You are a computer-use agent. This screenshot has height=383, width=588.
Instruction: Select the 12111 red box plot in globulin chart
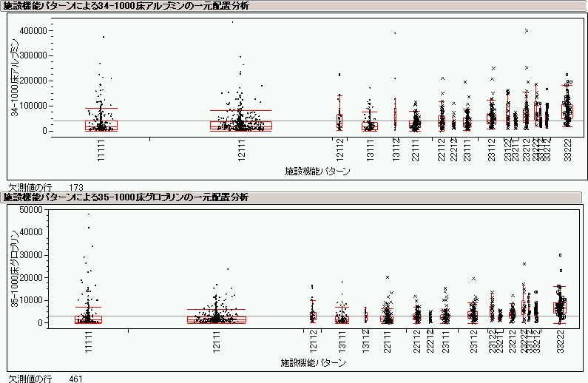216,319
